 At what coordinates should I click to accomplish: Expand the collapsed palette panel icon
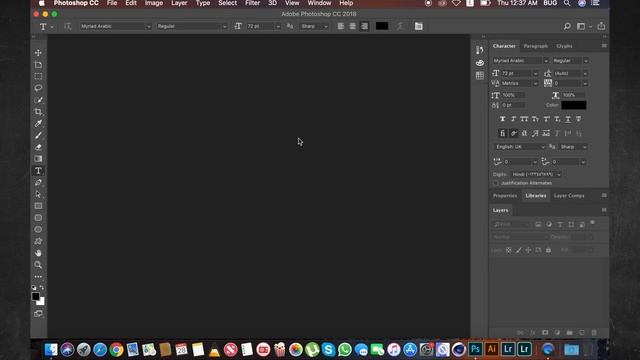point(480,63)
